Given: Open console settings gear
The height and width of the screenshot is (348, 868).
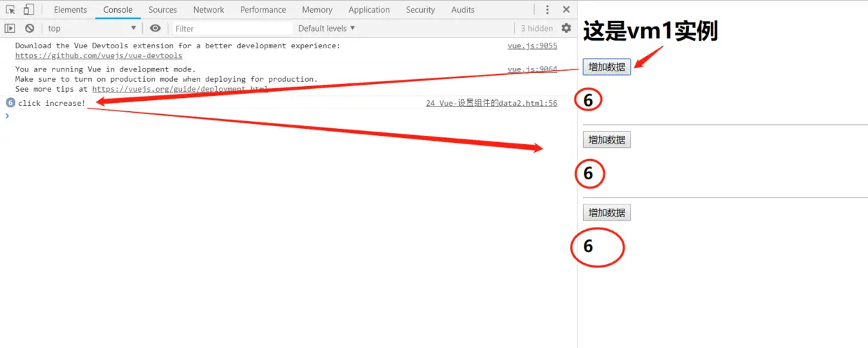Looking at the screenshot, I should point(566,29).
